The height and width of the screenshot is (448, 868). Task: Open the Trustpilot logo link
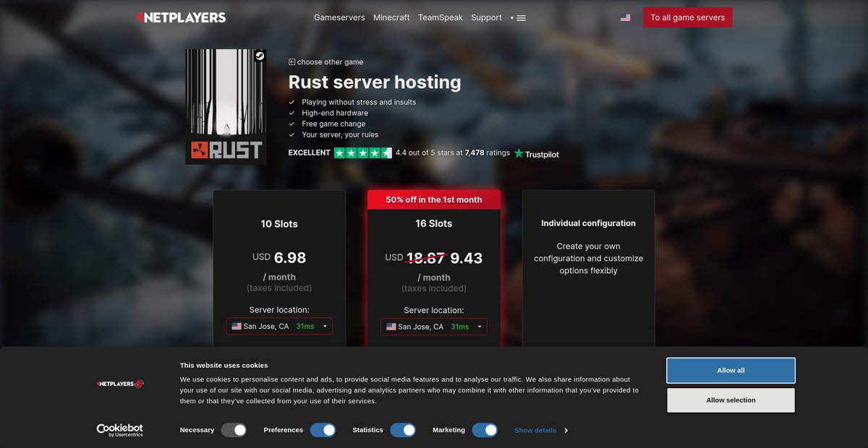point(536,154)
